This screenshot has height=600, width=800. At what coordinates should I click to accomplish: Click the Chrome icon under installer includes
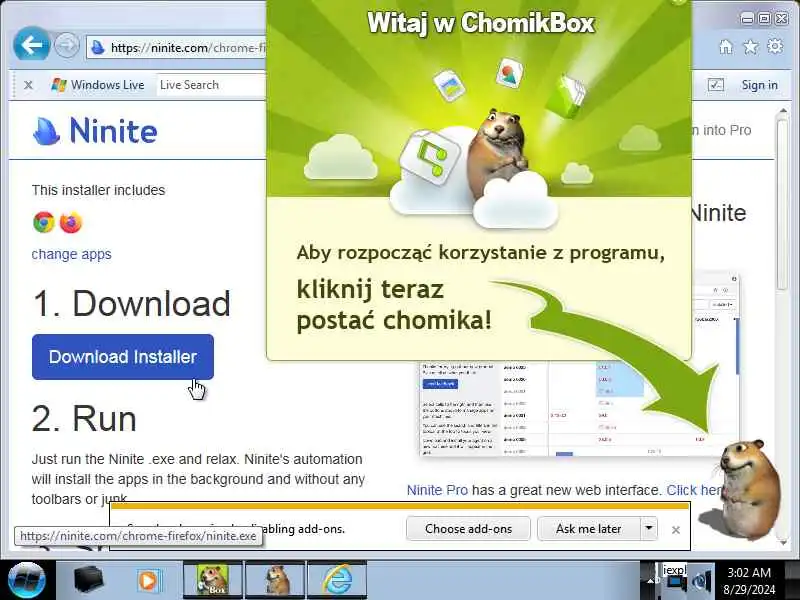pos(44,222)
